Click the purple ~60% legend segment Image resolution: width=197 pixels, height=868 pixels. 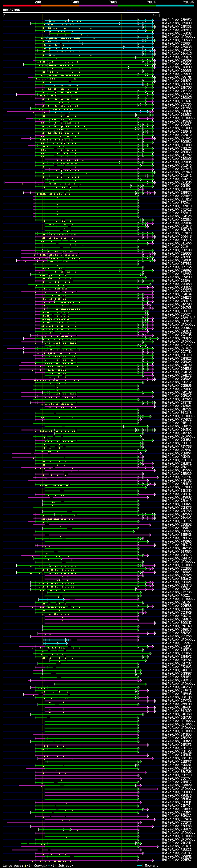[99, 6]
